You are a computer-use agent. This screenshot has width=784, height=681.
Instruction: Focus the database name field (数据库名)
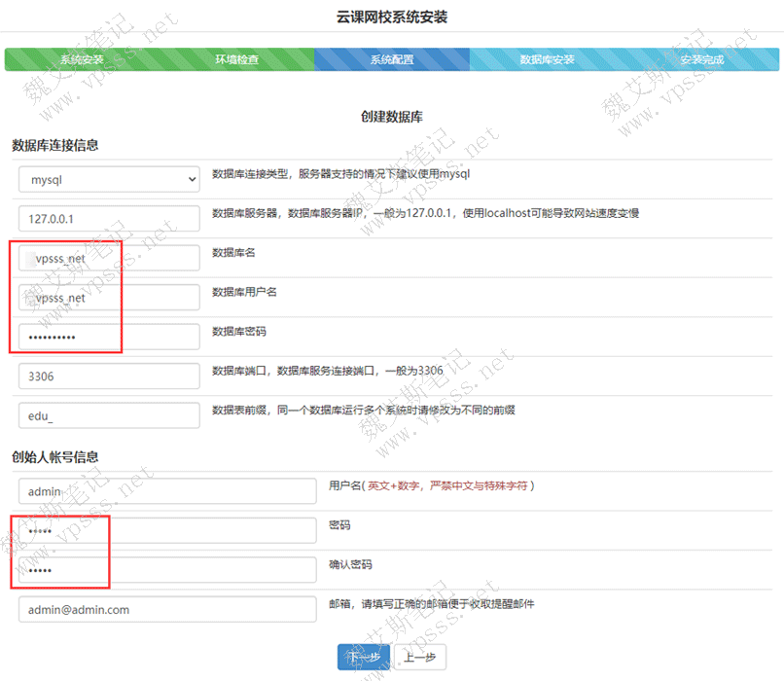click(109, 259)
